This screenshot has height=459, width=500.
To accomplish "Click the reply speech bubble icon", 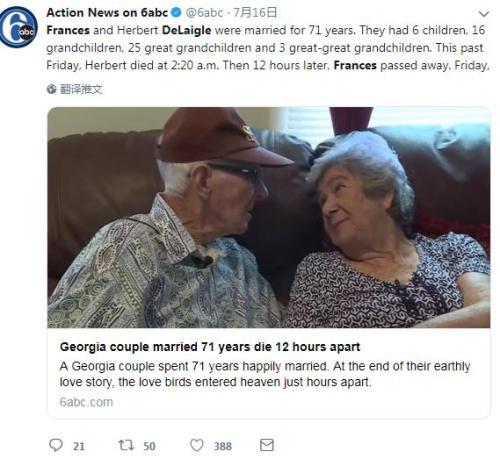I will [56, 445].
